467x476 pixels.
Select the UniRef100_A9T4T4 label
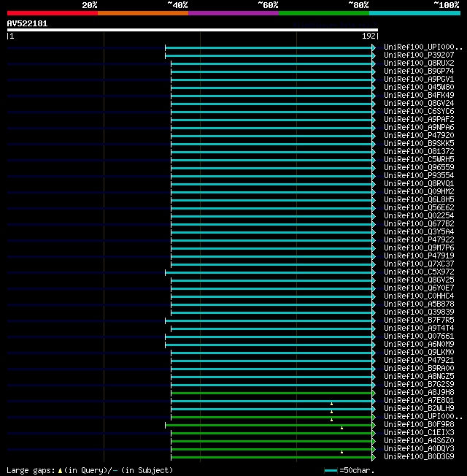(x=419, y=328)
